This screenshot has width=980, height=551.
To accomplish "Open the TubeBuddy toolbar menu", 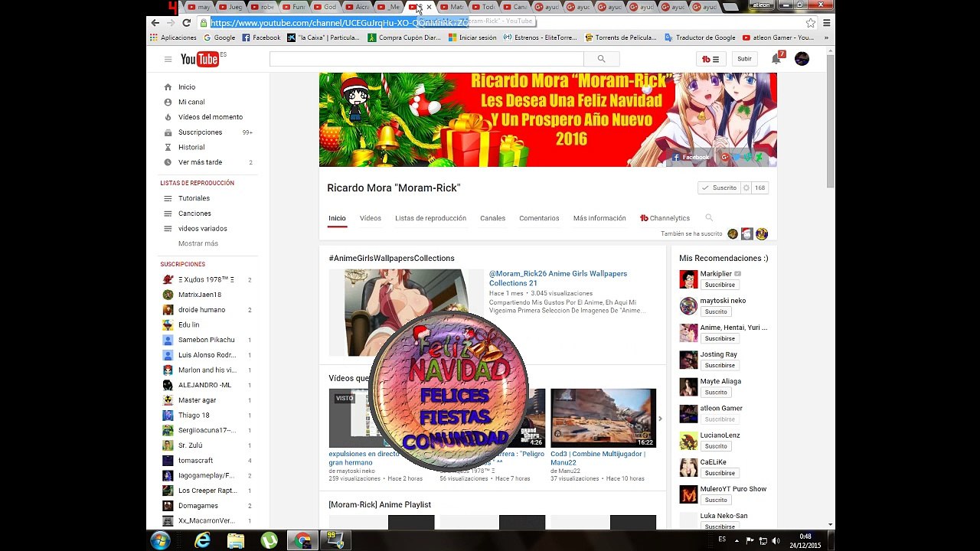I will [x=711, y=59].
